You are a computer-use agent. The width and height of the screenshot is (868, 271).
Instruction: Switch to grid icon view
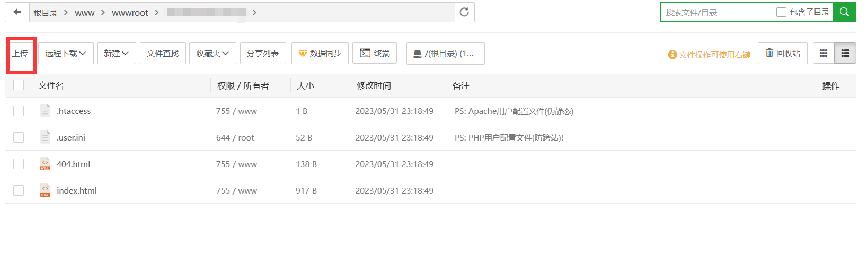coord(823,54)
